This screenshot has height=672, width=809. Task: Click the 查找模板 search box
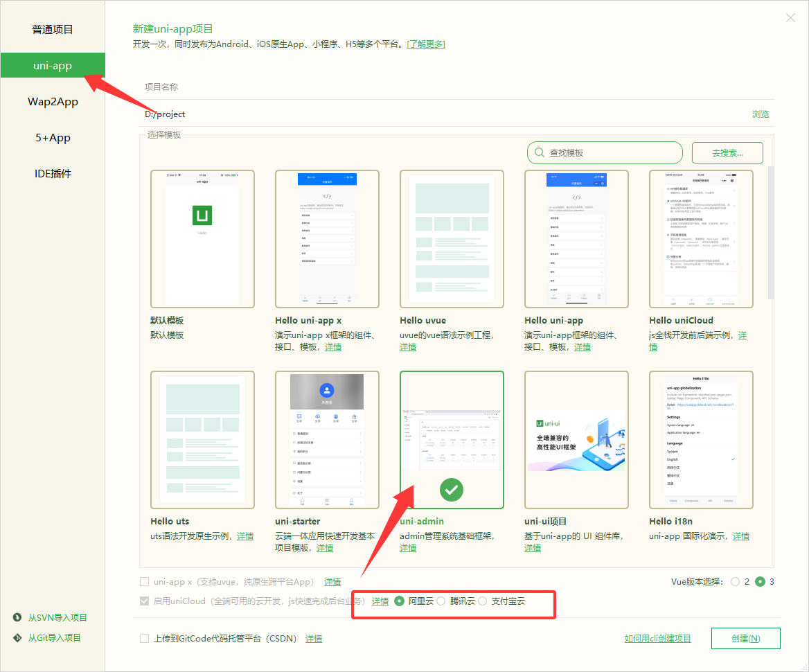(x=605, y=153)
